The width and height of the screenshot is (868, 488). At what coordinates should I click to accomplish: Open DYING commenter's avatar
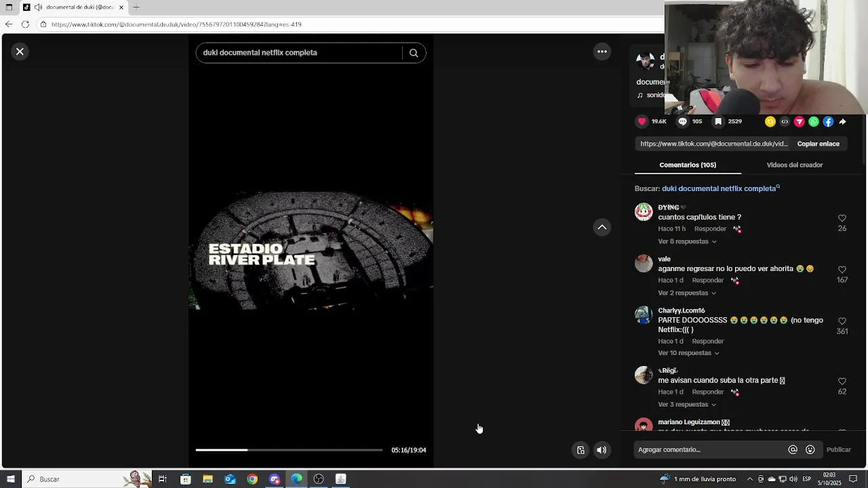click(x=644, y=212)
